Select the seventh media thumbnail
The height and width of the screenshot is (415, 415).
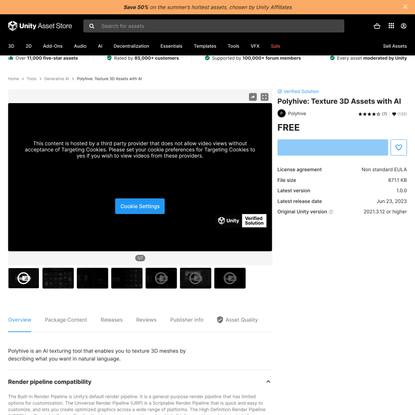point(230,278)
